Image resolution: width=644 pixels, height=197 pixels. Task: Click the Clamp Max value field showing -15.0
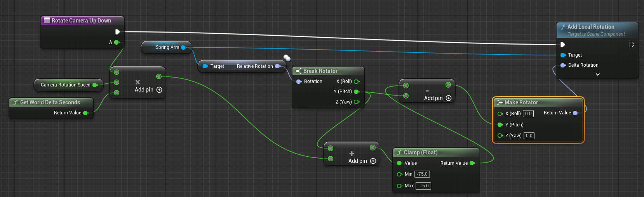423,186
